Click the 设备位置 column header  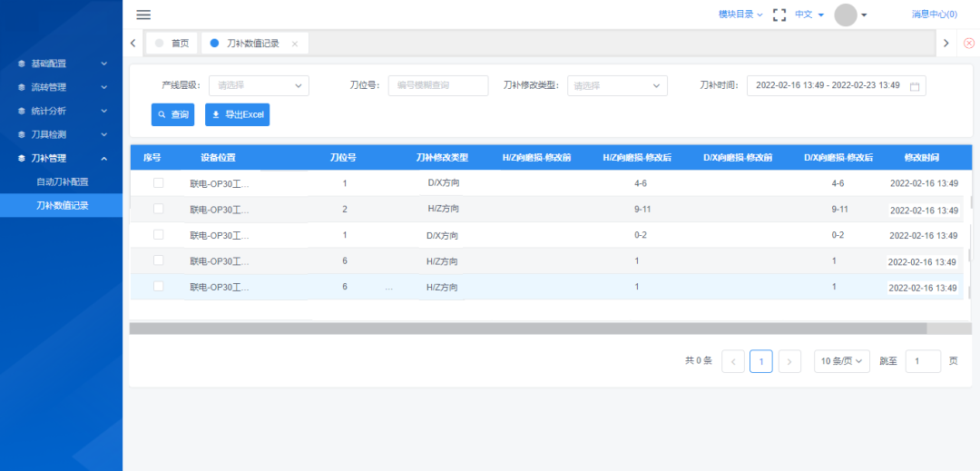tap(218, 158)
